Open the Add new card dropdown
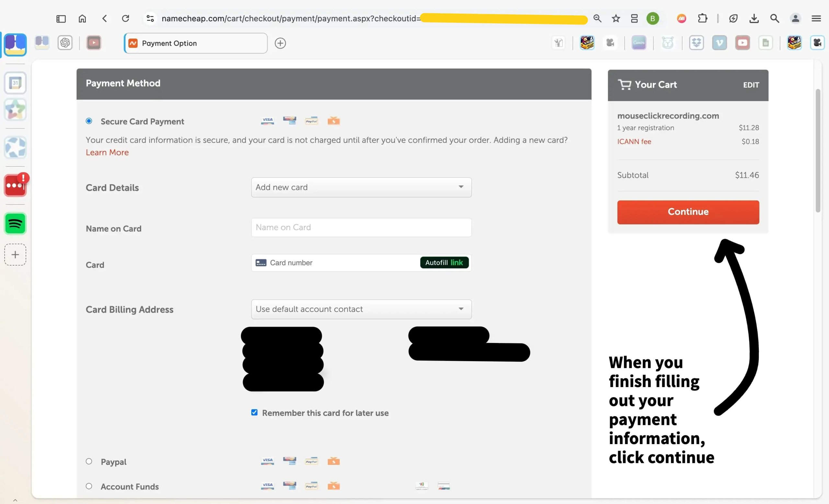 (361, 188)
